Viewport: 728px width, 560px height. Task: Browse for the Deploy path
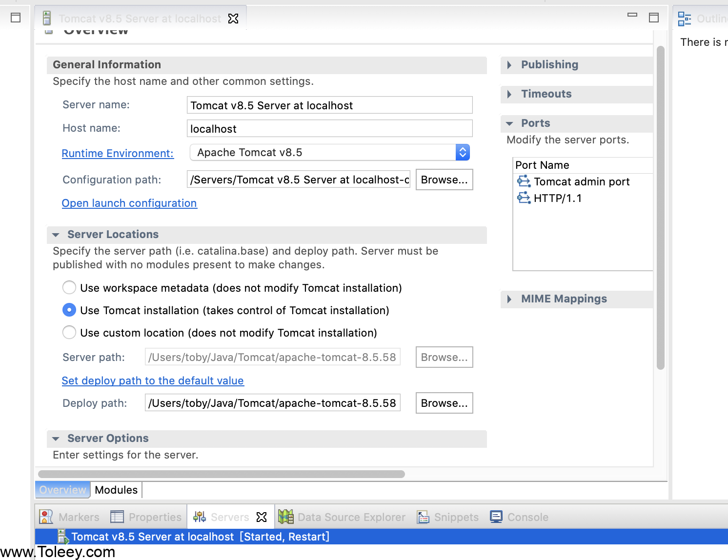(444, 403)
